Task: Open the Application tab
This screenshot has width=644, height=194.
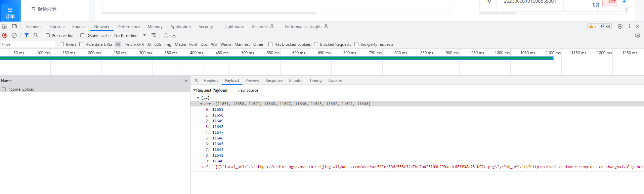Action: click(180, 27)
